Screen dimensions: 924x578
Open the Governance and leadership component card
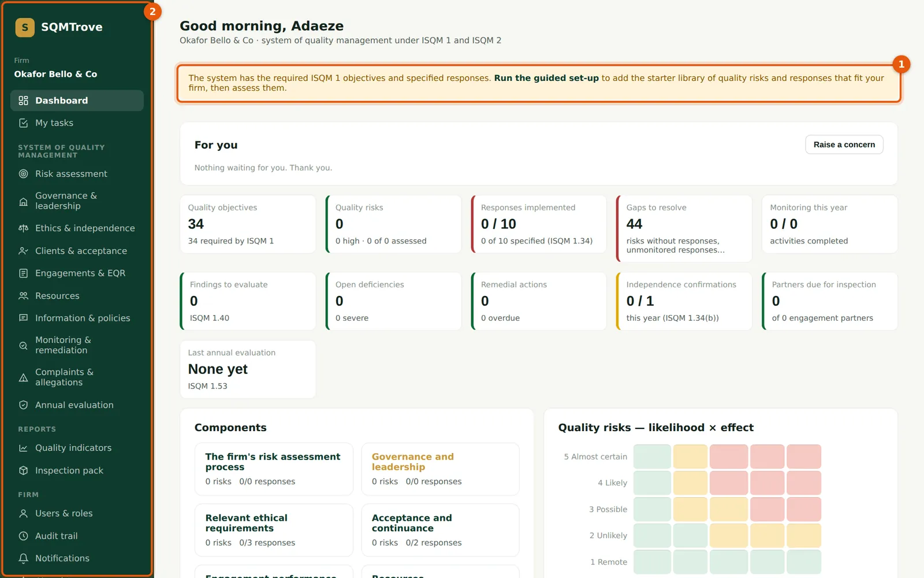(x=440, y=469)
